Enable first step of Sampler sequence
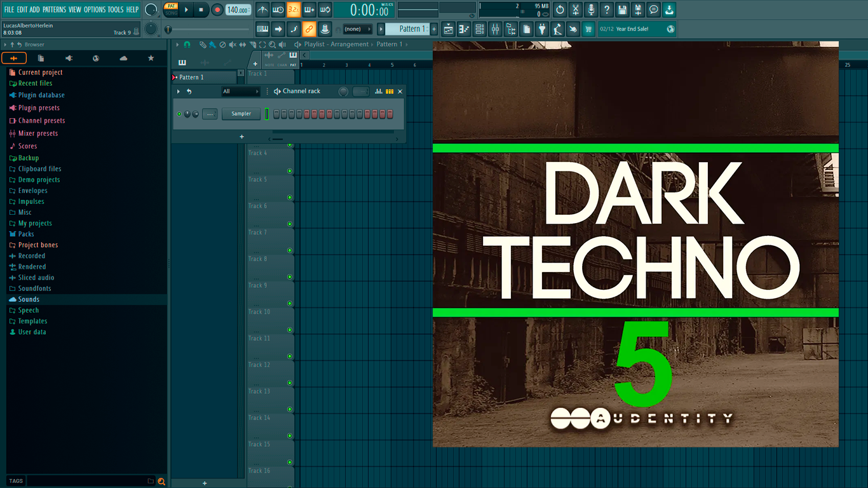 coord(276,114)
